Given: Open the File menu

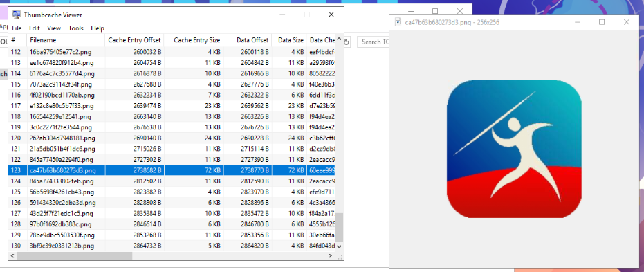Looking at the screenshot, I should tap(17, 28).
